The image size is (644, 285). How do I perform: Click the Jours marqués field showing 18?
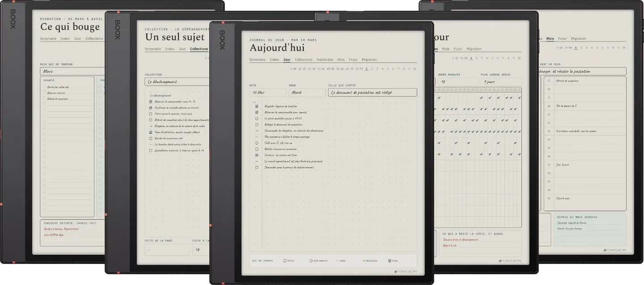click(458, 82)
